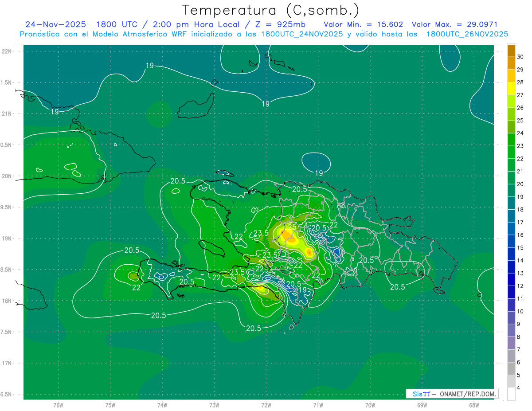Image resolution: width=532 pixels, height=411 pixels.
Task: Click the colorbar scale value '20'
Action: tap(520, 184)
